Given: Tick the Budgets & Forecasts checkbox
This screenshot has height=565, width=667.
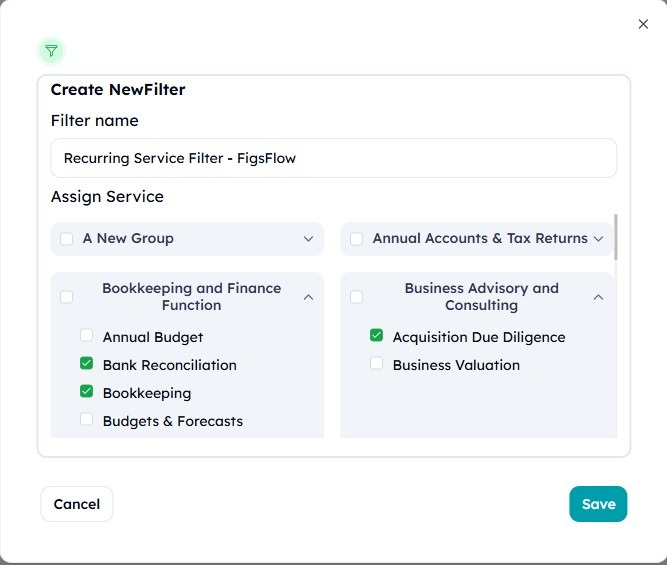Looking at the screenshot, I should pyautogui.click(x=86, y=419).
